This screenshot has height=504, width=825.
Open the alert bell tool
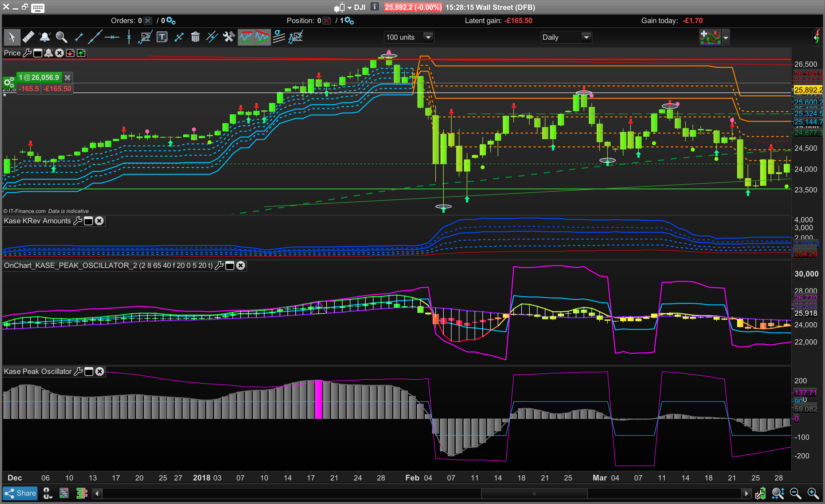44,37
